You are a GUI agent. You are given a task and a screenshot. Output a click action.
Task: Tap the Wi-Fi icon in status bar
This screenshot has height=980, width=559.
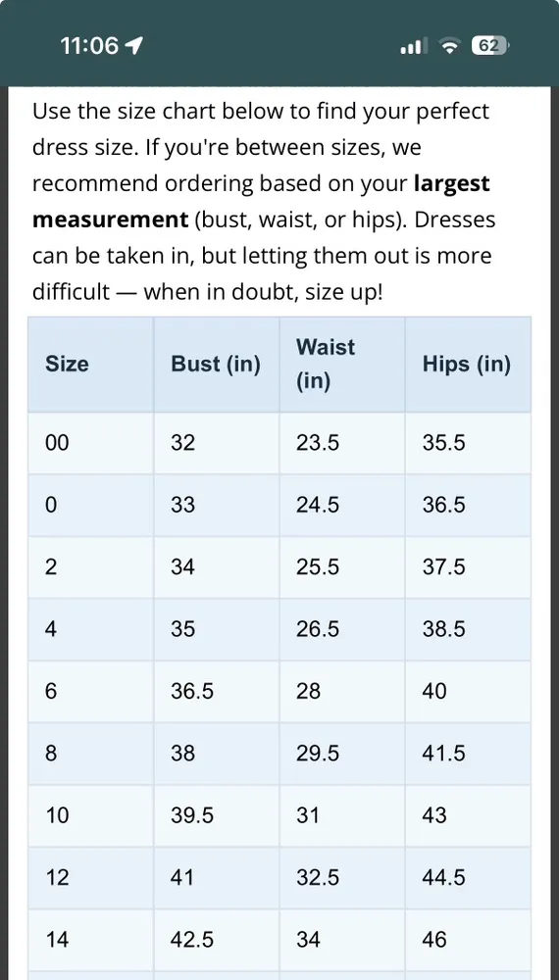[x=449, y=46]
